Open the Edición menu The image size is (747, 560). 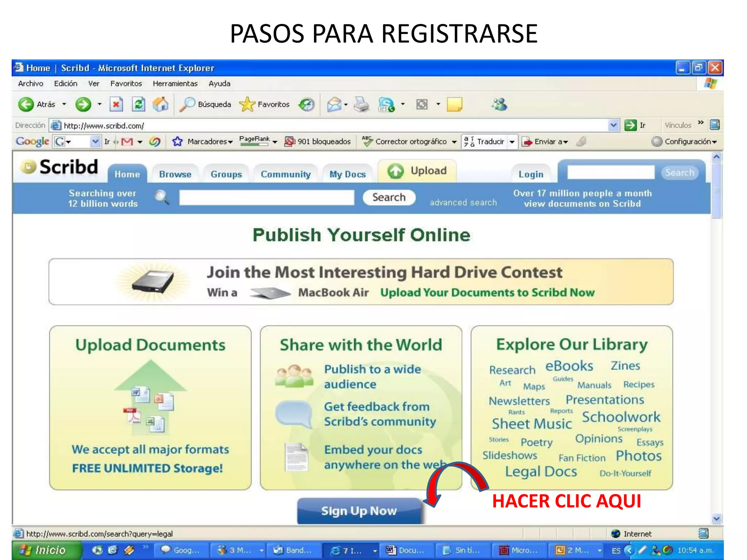click(66, 83)
